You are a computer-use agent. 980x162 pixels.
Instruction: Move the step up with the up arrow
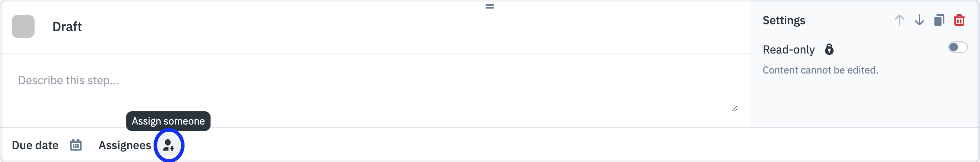[899, 20]
